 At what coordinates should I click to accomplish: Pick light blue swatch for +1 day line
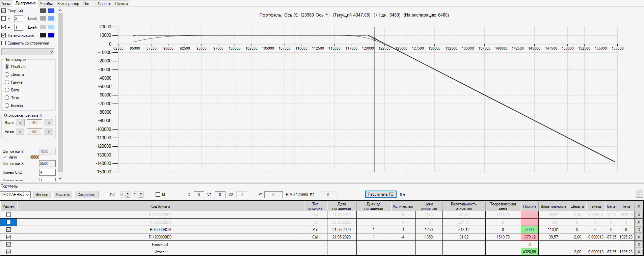tap(51, 27)
